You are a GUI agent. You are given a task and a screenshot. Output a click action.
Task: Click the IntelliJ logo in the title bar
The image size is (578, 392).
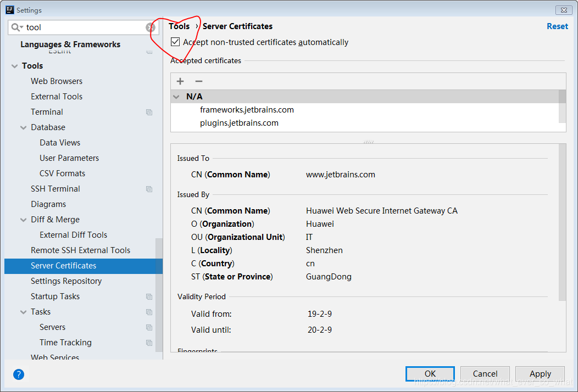(10, 10)
